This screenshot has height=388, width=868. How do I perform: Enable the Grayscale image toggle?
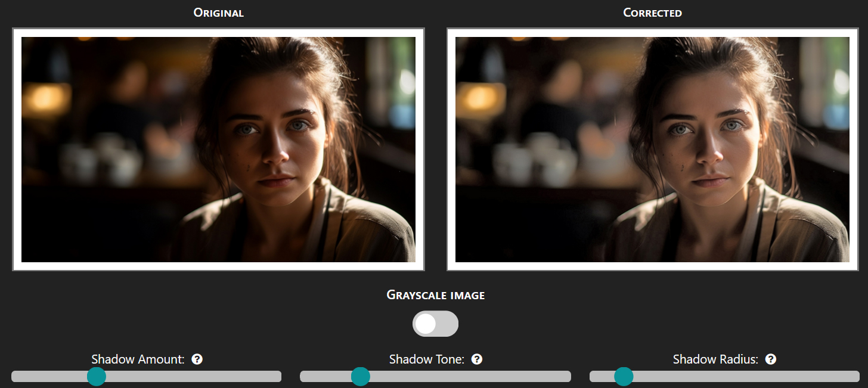(x=435, y=324)
